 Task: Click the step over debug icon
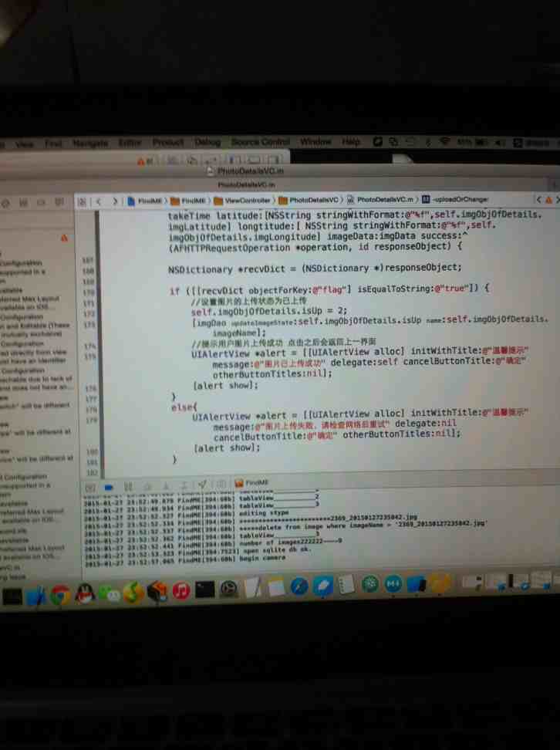click(147, 486)
